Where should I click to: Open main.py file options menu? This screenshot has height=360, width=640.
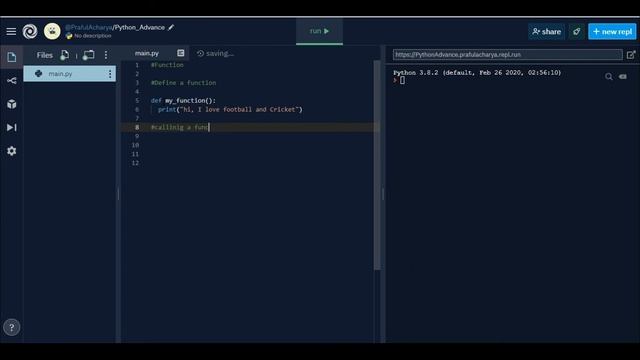tap(110, 74)
